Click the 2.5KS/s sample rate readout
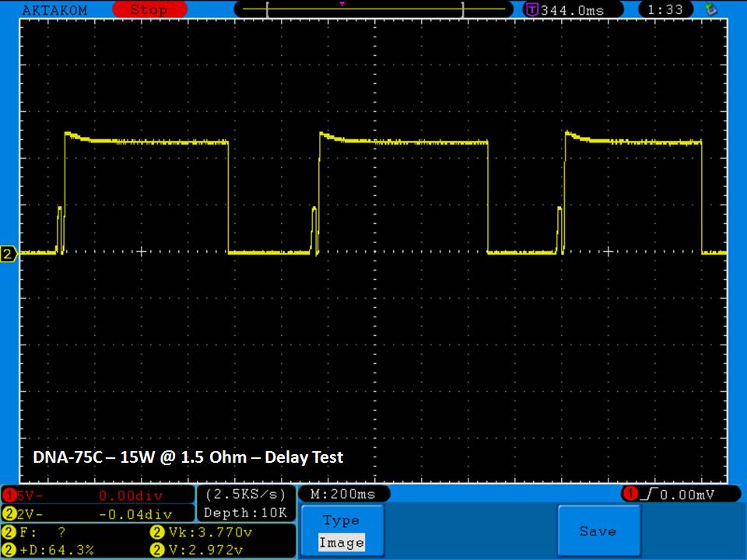The width and height of the screenshot is (747, 560). [x=246, y=495]
